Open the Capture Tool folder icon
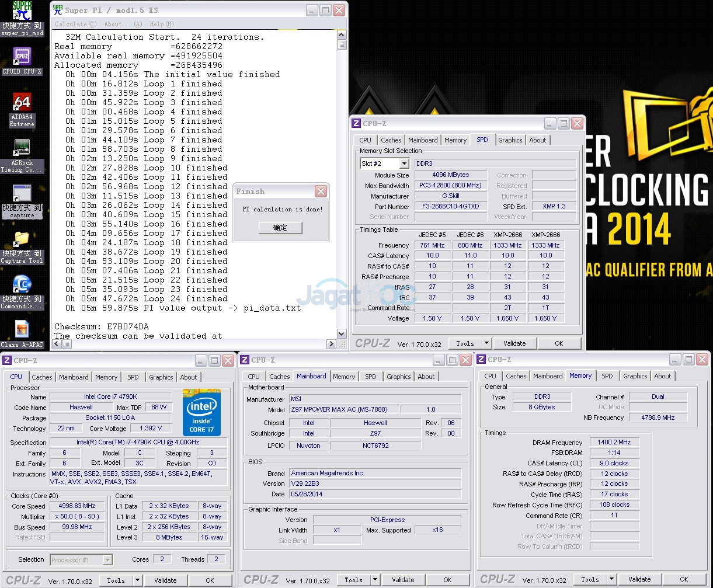The height and width of the screenshot is (588, 713). pos(22,239)
